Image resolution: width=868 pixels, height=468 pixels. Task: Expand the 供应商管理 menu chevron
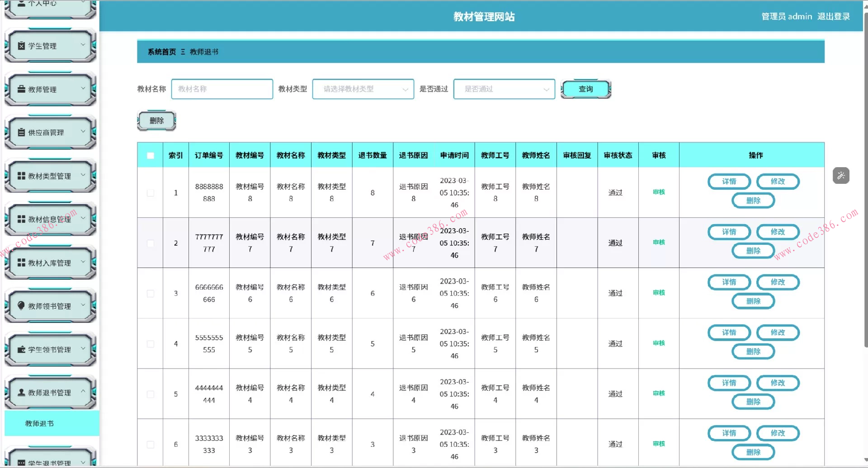[x=83, y=131]
